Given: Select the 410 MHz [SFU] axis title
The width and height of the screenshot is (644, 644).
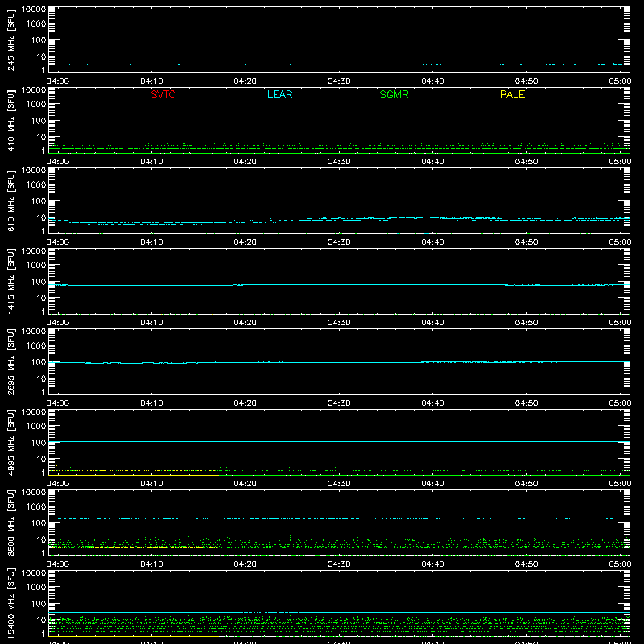Looking at the screenshot, I should pos(10,121).
